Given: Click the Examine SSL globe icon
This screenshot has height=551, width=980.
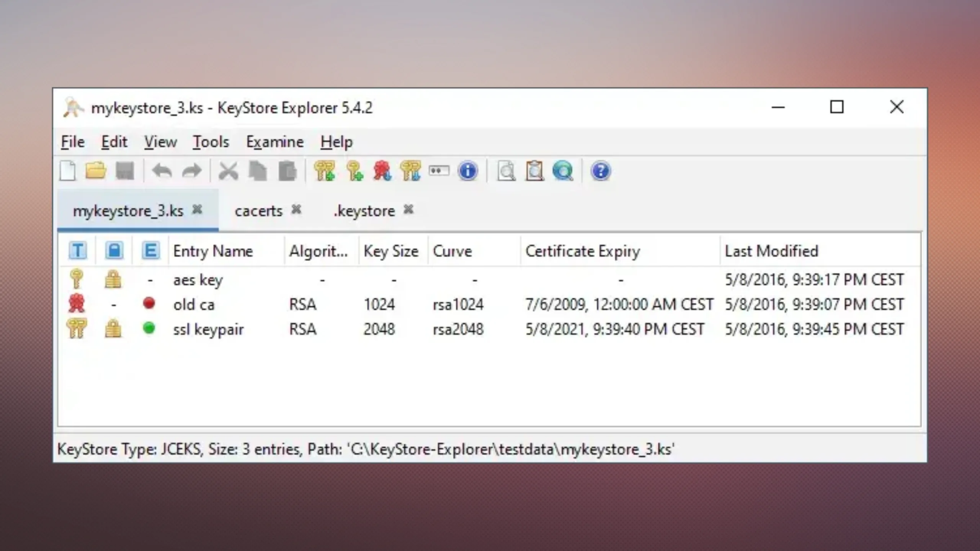Looking at the screenshot, I should [563, 171].
